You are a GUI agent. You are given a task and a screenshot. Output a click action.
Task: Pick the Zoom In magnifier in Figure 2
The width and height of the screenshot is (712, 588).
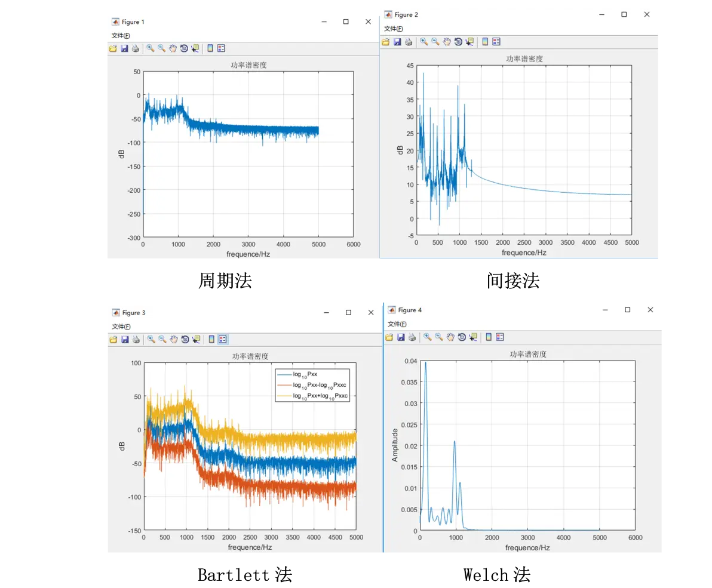pyautogui.click(x=423, y=42)
